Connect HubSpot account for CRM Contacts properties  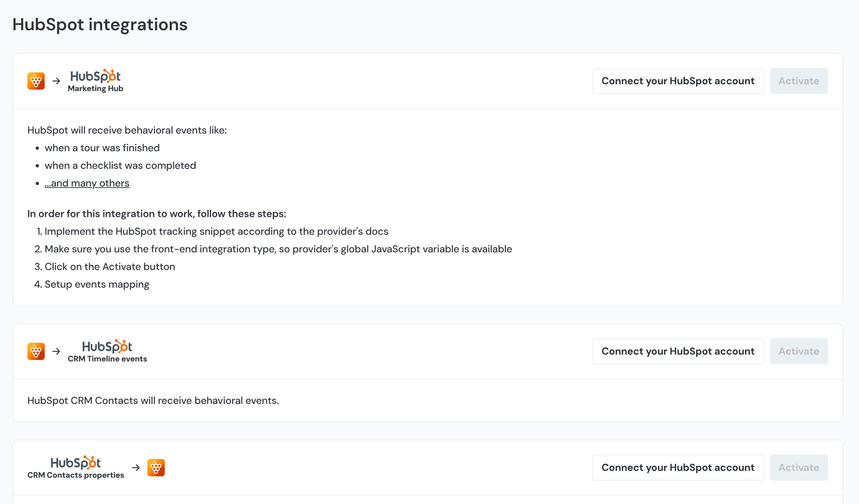pyautogui.click(x=678, y=468)
